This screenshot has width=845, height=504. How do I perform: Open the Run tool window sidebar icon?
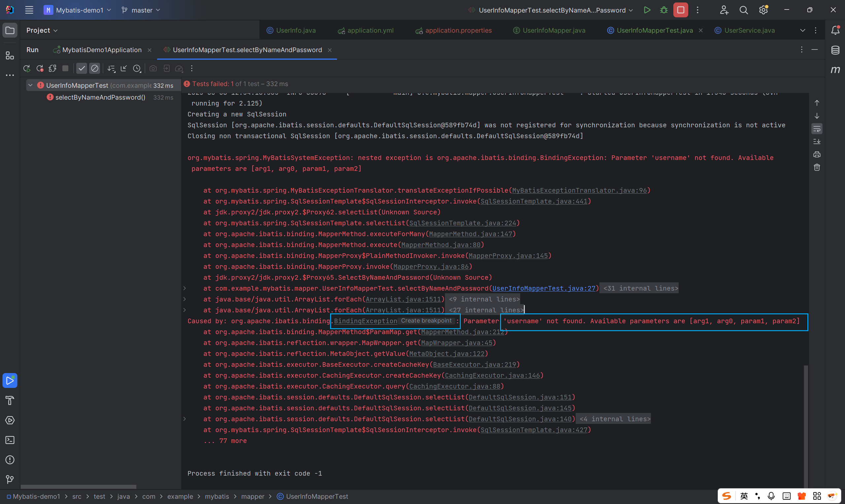click(x=10, y=380)
